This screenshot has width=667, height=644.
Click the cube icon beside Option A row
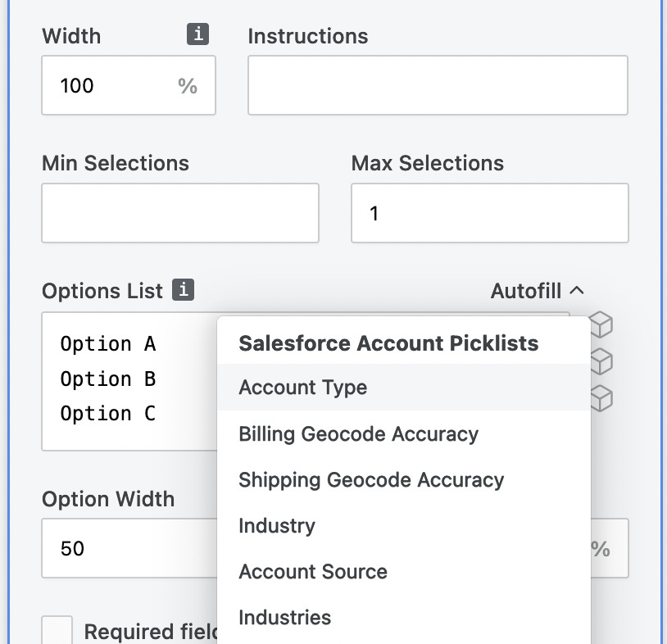pyautogui.click(x=601, y=325)
